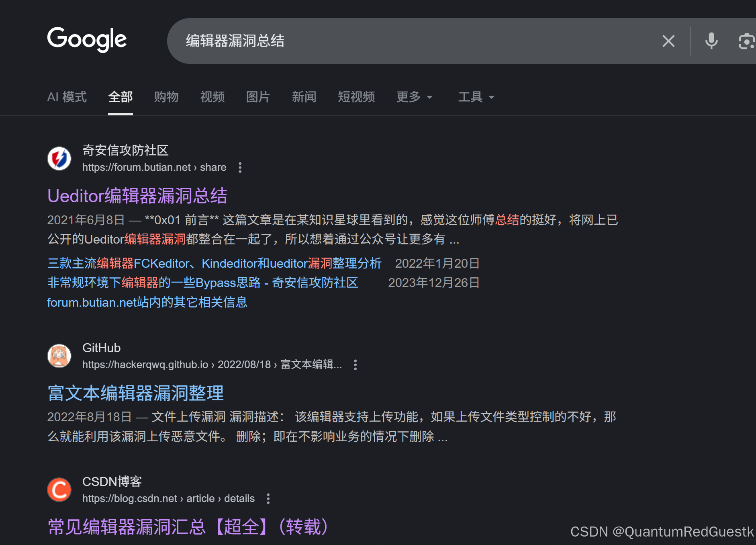Open options menu for blog.csdn.net result
The width and height of the screenshot is (756, 545).
pos(268,499)
